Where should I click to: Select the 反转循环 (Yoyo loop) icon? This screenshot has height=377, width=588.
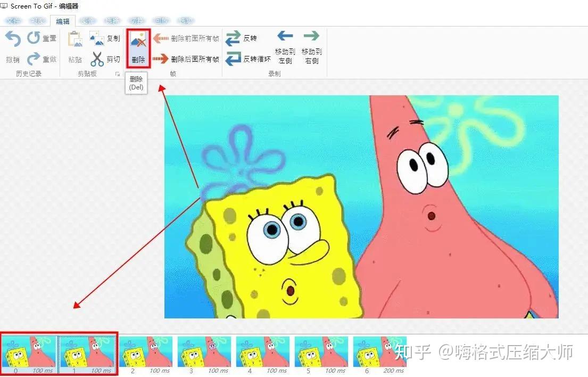pos(233,60)
